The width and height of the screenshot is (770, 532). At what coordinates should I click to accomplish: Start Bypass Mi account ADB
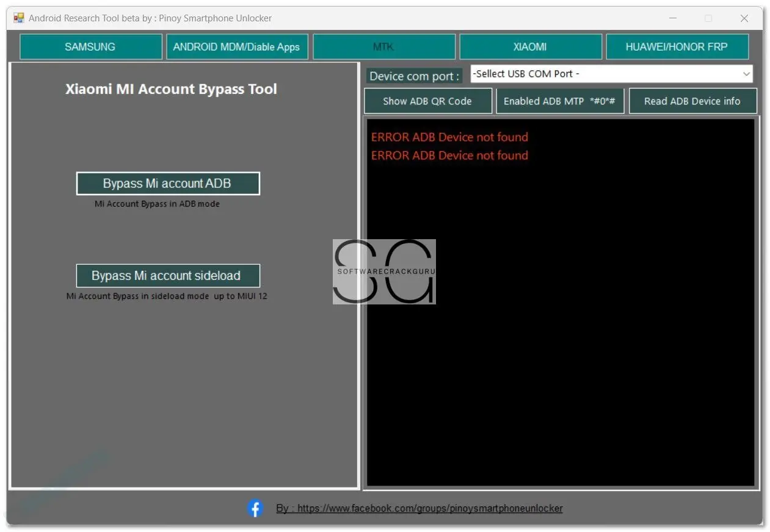tap(168, 184)
